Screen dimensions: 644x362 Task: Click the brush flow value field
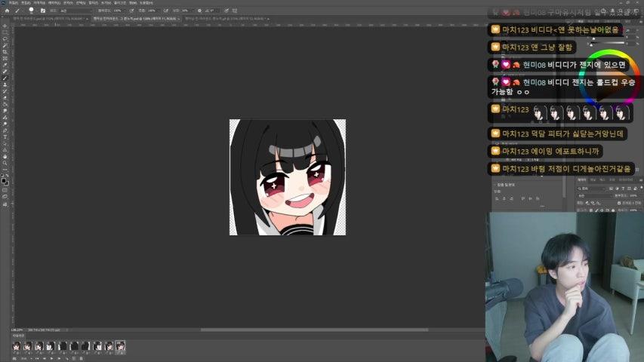[x=152, y=11]
